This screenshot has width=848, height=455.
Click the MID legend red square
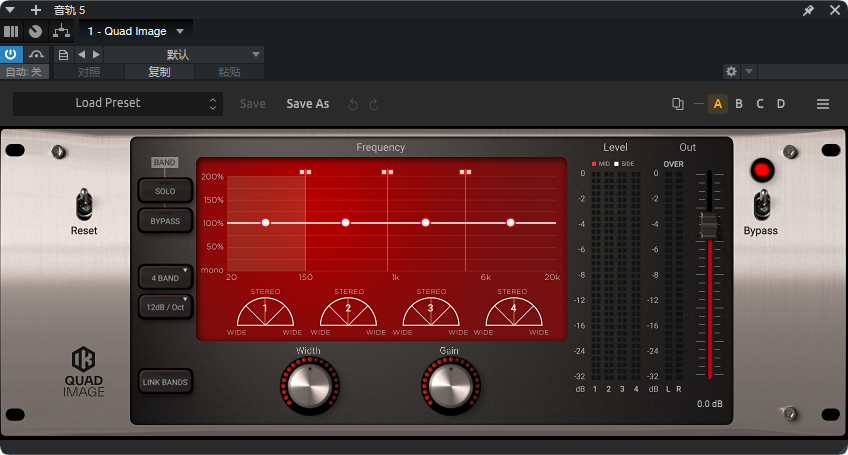pos(594,164)
